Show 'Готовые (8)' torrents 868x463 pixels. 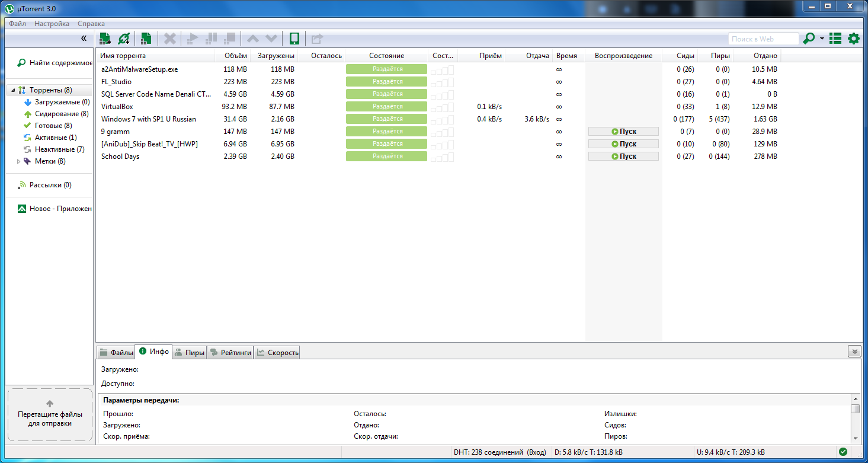[x=47, y=126]
